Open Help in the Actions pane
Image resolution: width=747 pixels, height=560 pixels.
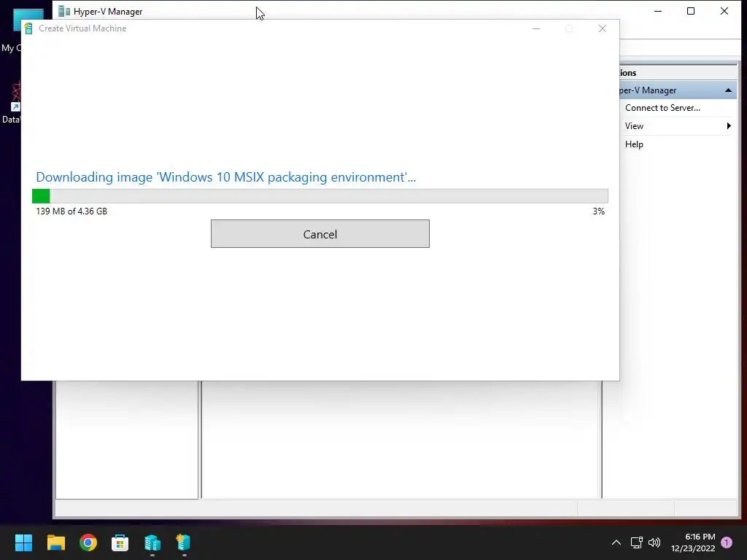[634, 144]
